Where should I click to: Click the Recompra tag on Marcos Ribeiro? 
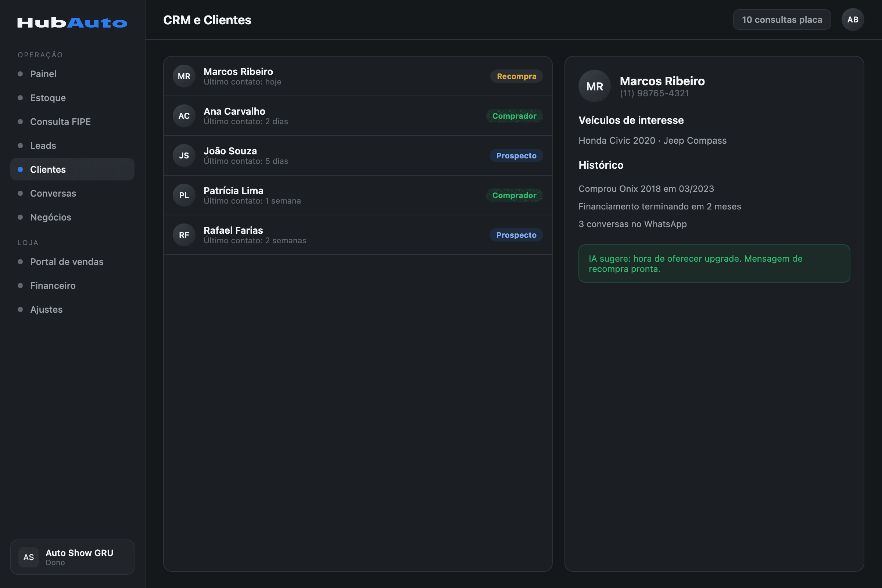(516, 76)
